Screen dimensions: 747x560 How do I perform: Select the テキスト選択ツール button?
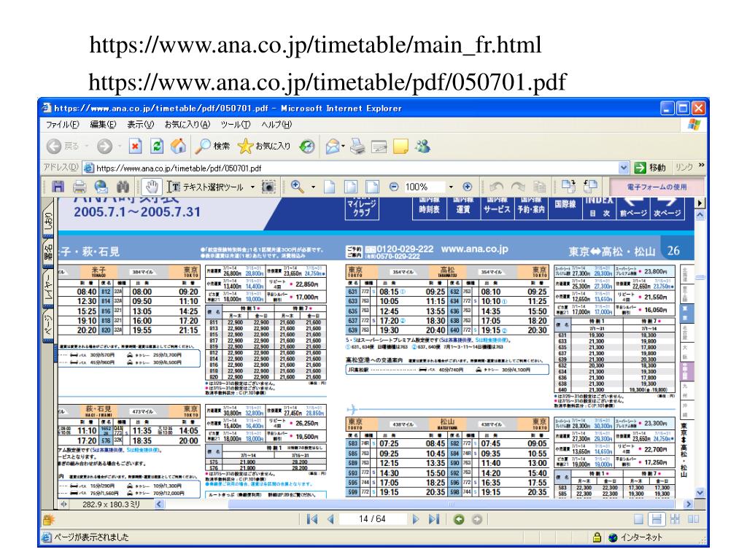(x=206, y=187)
